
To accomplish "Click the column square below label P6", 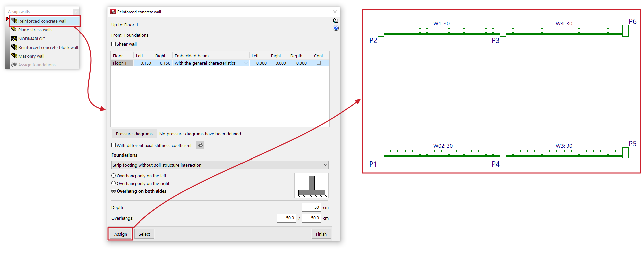I will (x=625, y=31).
